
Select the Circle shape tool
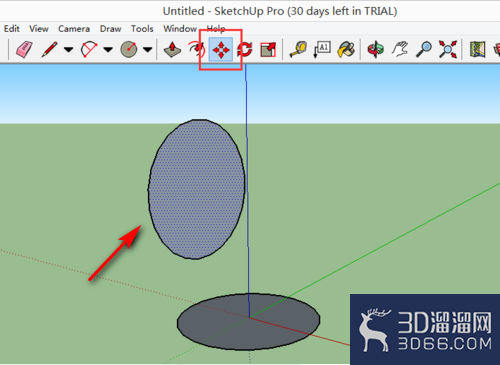coord(128,49)
